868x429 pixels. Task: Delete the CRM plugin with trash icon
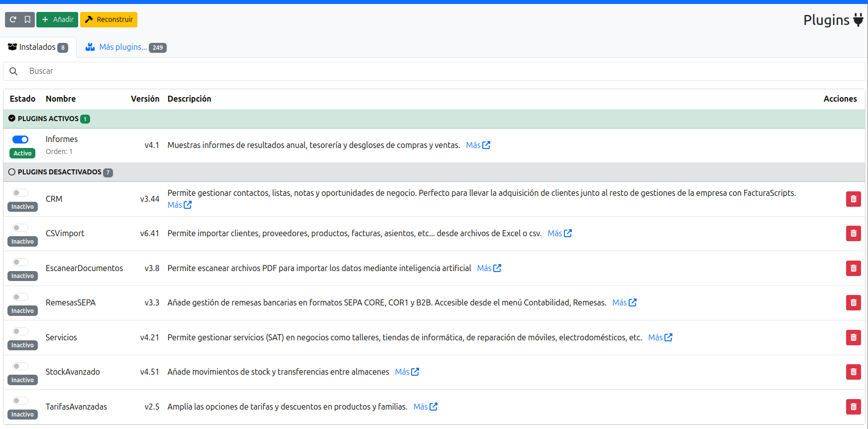coord(853,199)
